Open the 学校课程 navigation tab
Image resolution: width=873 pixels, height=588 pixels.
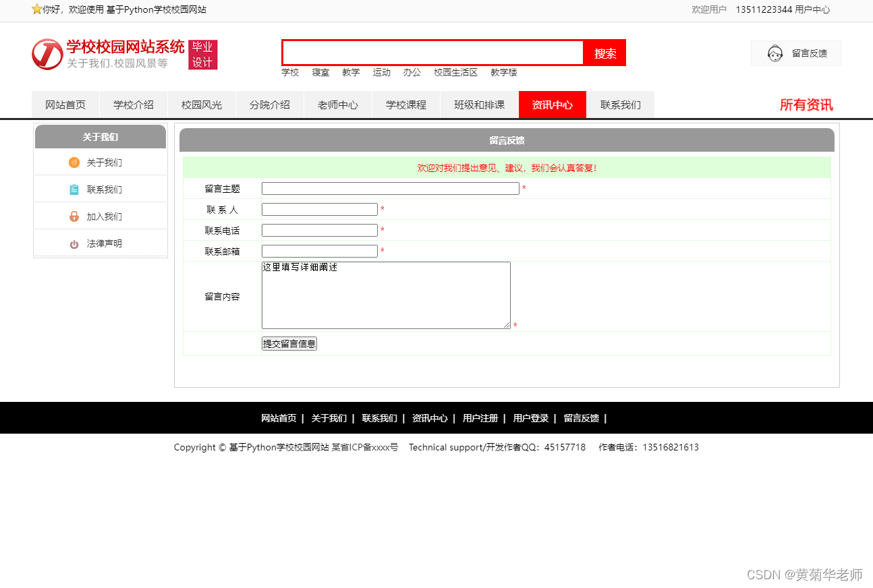pos(406,105)
